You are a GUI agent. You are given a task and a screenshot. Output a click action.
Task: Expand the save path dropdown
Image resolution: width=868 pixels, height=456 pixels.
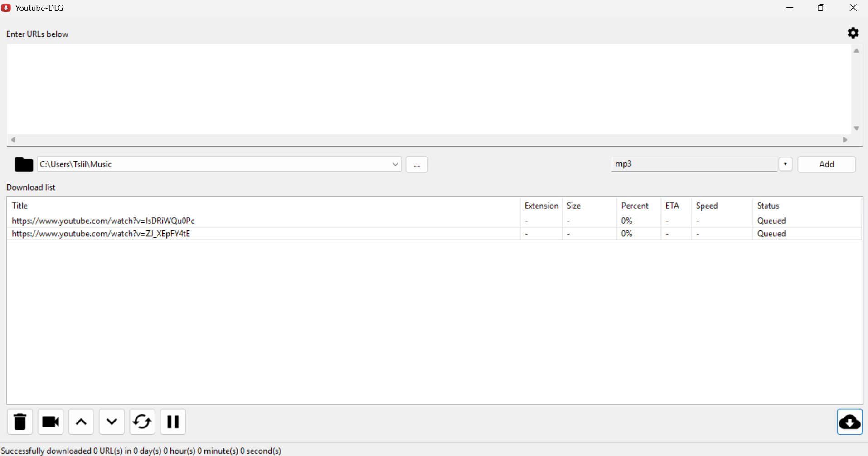coord(395,164)
